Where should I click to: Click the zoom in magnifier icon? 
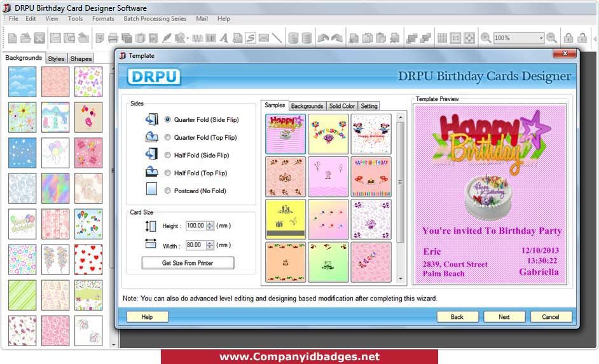(x=486, y=37)
